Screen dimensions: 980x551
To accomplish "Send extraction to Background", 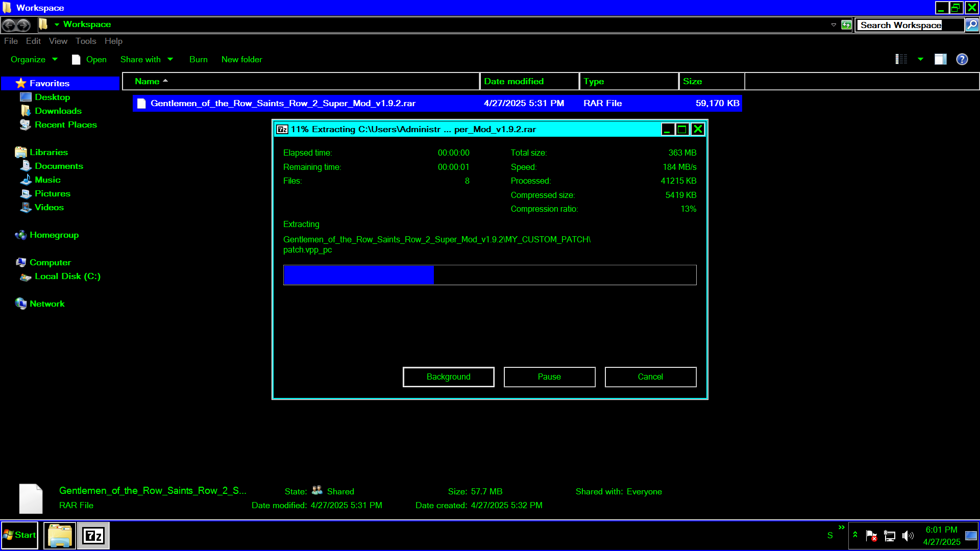I will pos(448,377).
